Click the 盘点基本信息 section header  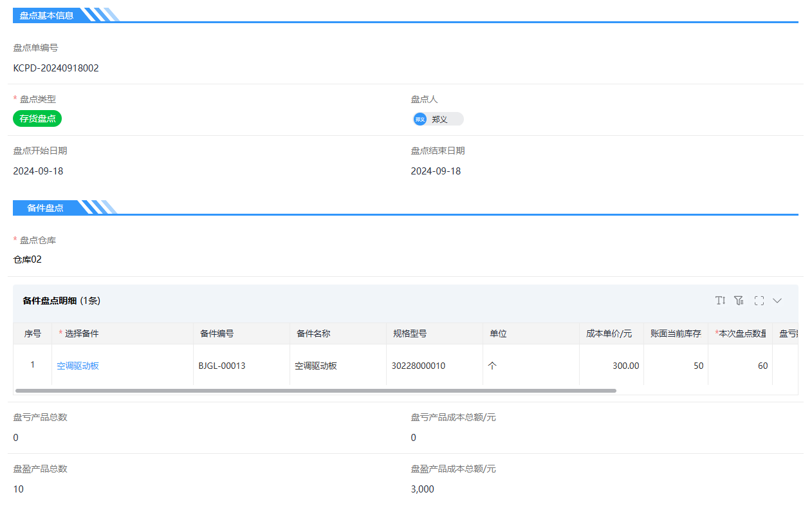46,15
